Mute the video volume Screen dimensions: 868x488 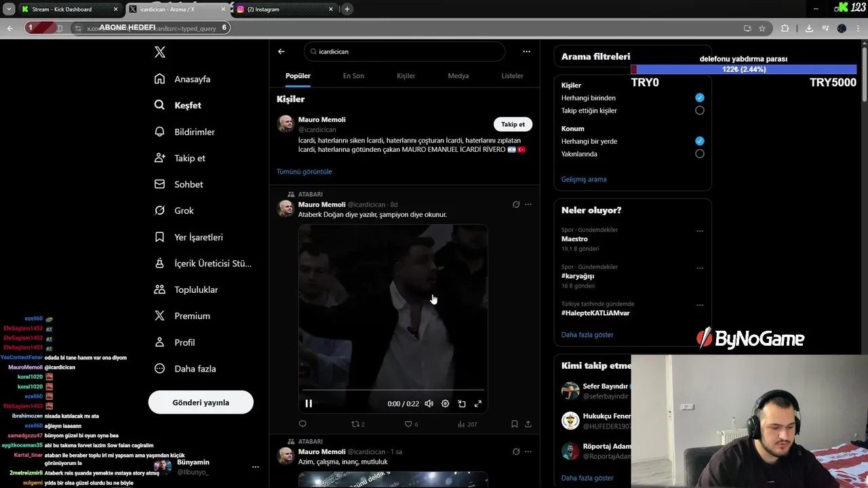pyautogui.click(x=429, y=403)
